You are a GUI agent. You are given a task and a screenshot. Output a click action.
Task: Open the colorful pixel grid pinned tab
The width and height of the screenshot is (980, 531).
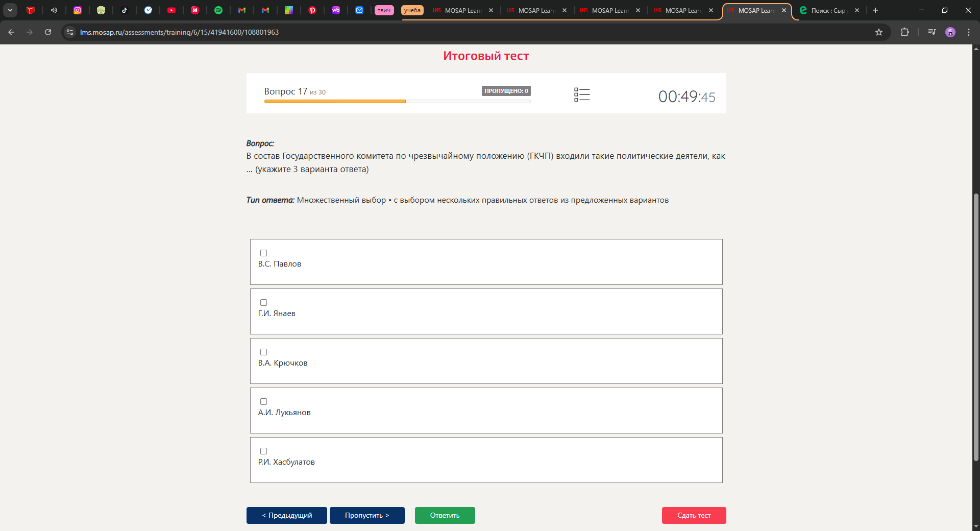click(289, 10)
